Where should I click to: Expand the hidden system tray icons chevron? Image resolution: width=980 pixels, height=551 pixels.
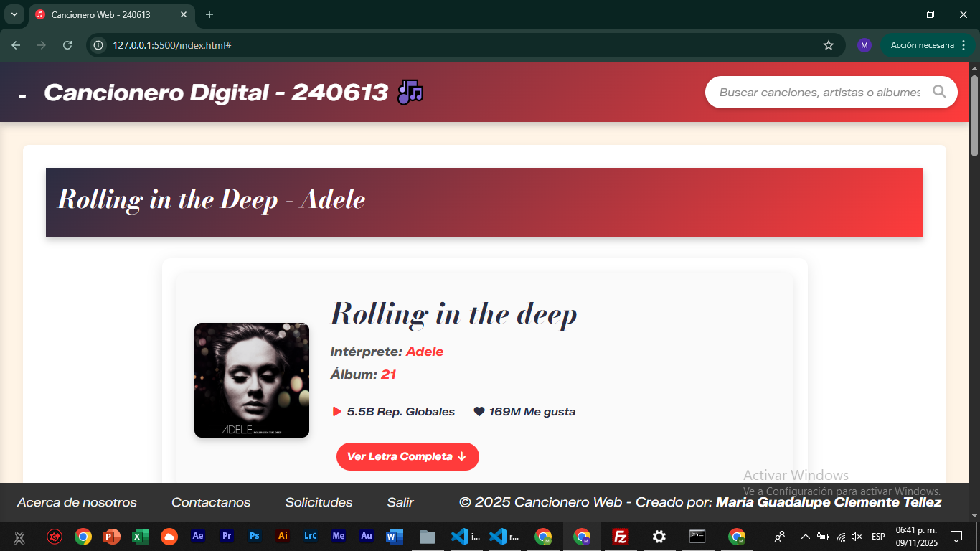pos(805,537)
